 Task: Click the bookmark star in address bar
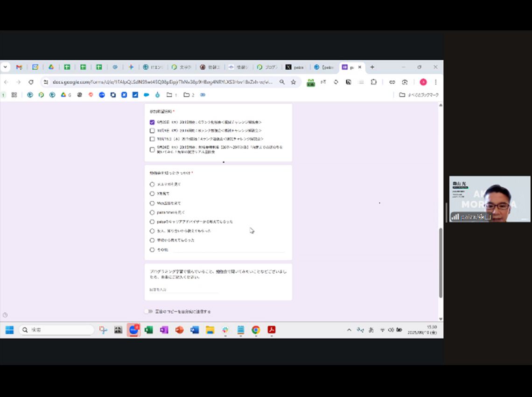click(x=293, y=82)
